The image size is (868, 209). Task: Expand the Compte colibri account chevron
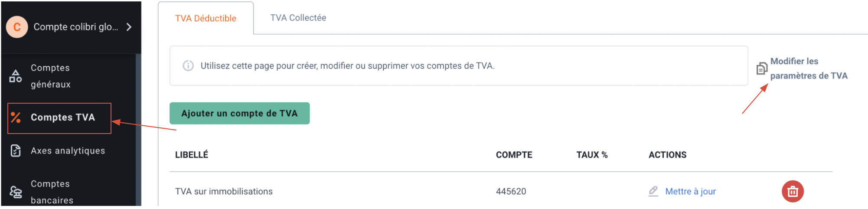(129, 27)
